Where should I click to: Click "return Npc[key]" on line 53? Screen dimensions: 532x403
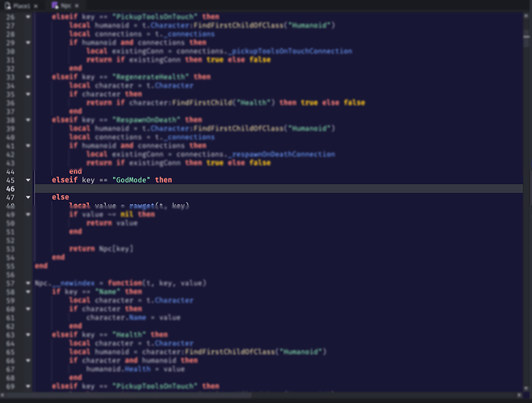click(101, 249)
